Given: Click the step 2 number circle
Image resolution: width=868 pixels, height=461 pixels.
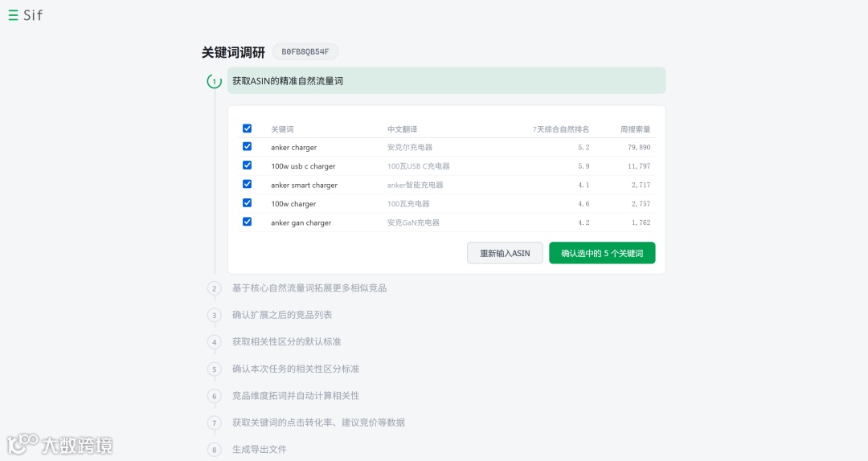Looking at the screenshot, I should coord(215,288).
